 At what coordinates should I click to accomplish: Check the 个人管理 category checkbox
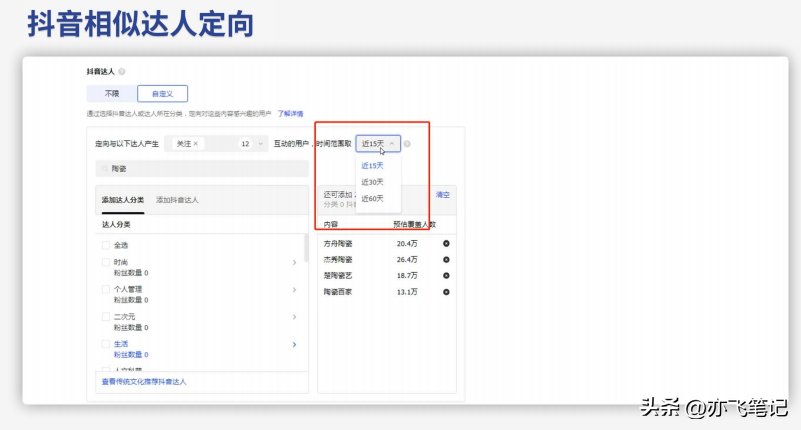106,289
